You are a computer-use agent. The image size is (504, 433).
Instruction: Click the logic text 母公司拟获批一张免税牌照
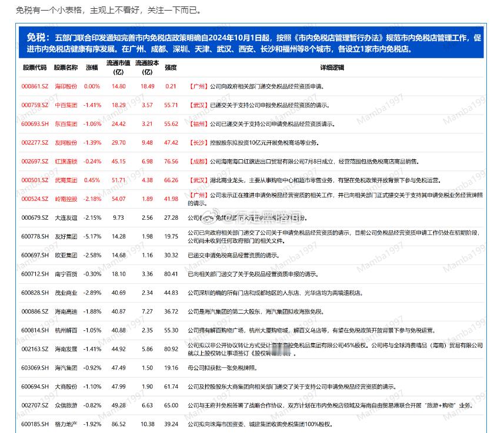pyautogui.click(x=223, y=368)
